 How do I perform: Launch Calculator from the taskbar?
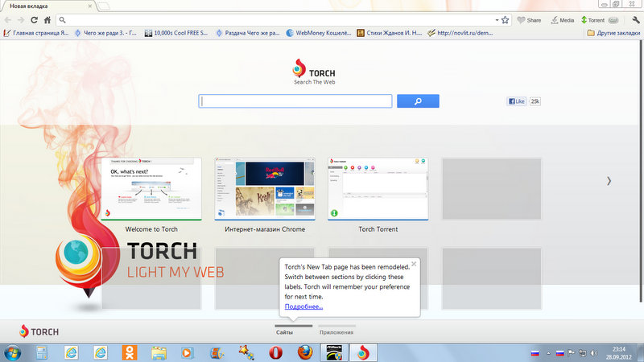click(42, 352)
